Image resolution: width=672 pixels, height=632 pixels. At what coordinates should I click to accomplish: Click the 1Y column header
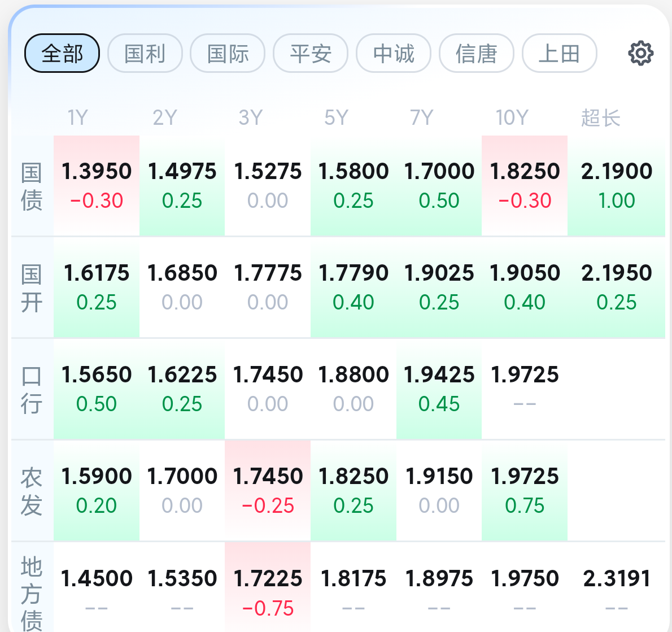(x=78, y=118)
